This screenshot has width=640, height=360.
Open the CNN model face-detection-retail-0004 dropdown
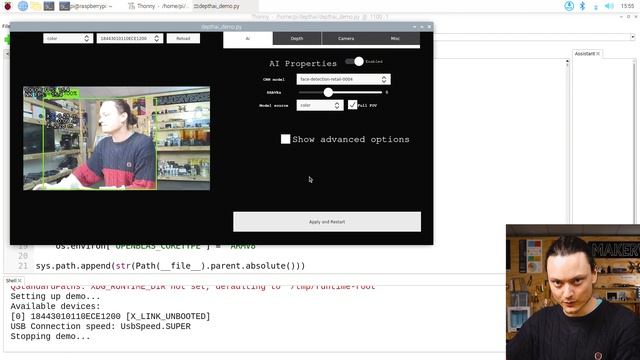click(x=343, y=79)
